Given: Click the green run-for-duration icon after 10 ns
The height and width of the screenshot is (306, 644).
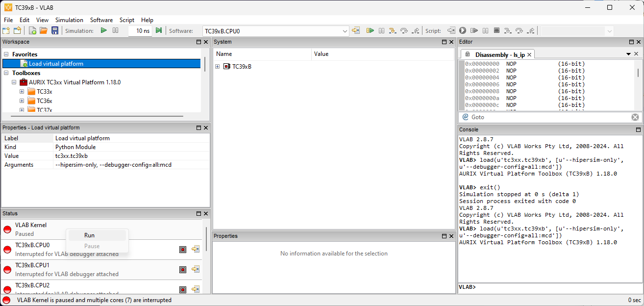Looking at the screenshot, I should [x=159, y=30].
